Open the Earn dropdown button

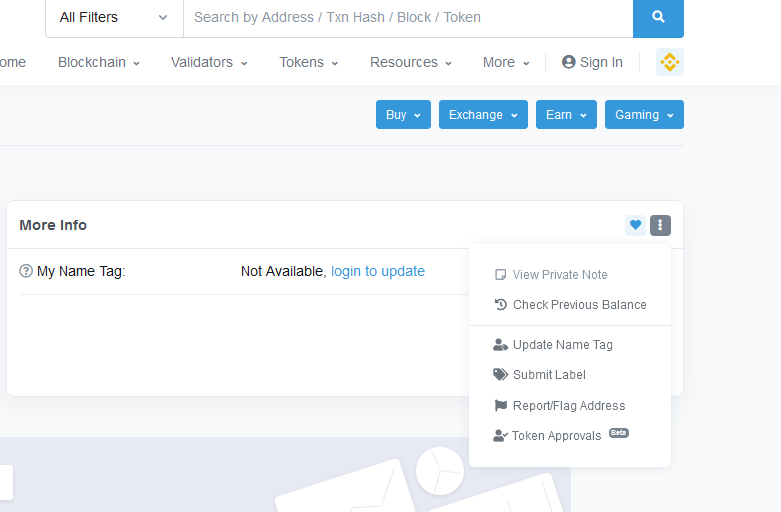click(566, 115)
